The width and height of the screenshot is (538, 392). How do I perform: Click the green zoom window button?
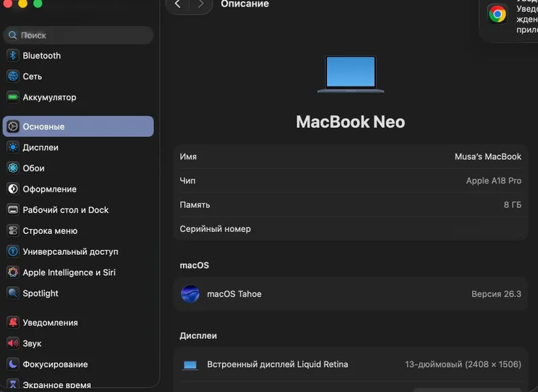point(38,3)
